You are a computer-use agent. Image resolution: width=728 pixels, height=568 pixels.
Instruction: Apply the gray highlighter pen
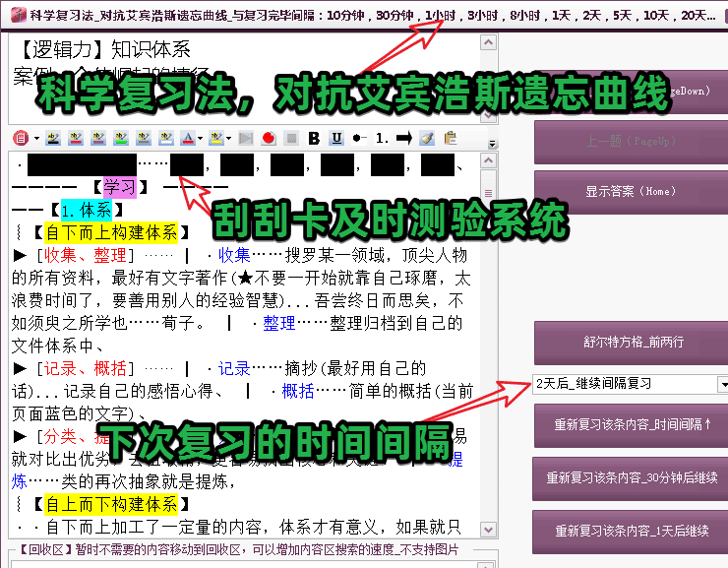click(x=144, y=138)
